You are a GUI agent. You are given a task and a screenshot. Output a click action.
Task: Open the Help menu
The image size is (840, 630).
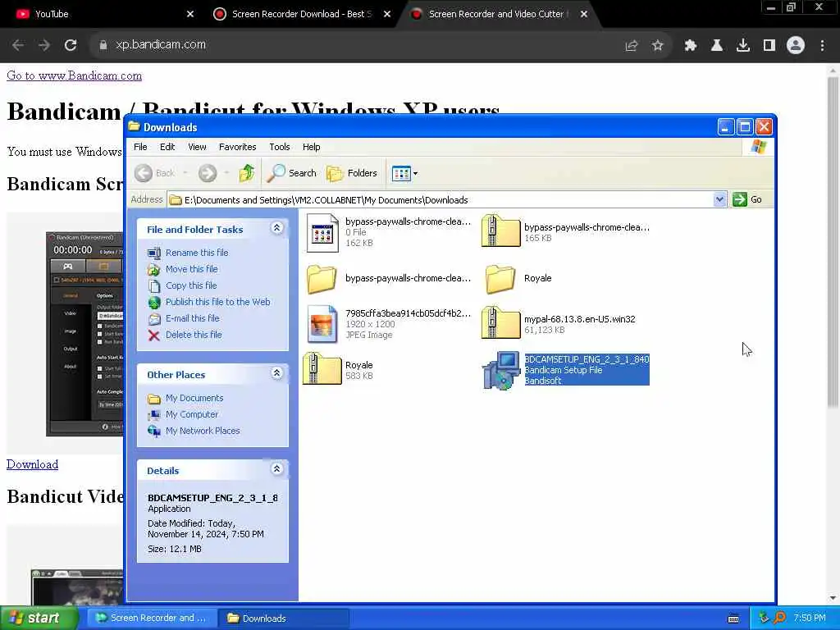pos(311,147)
